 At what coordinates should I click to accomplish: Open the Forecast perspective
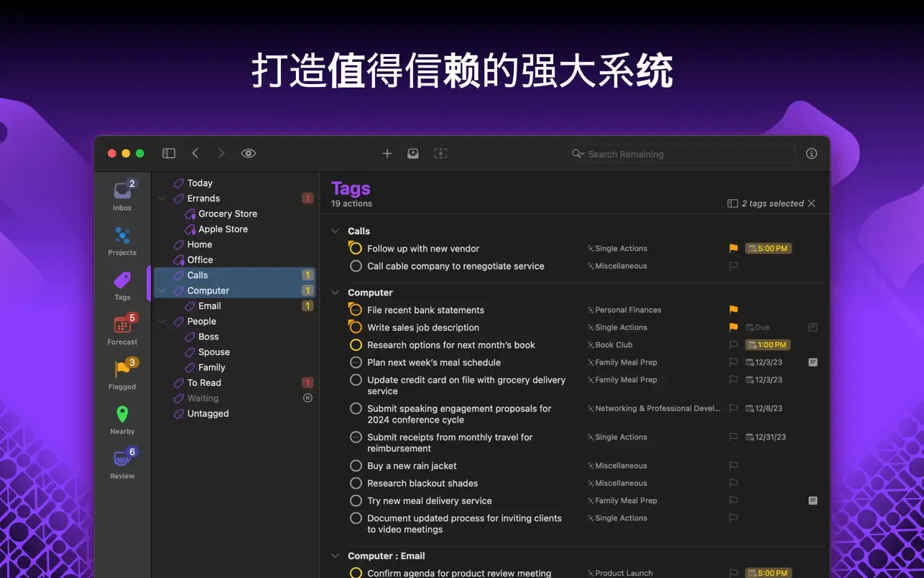pos(122,330)
